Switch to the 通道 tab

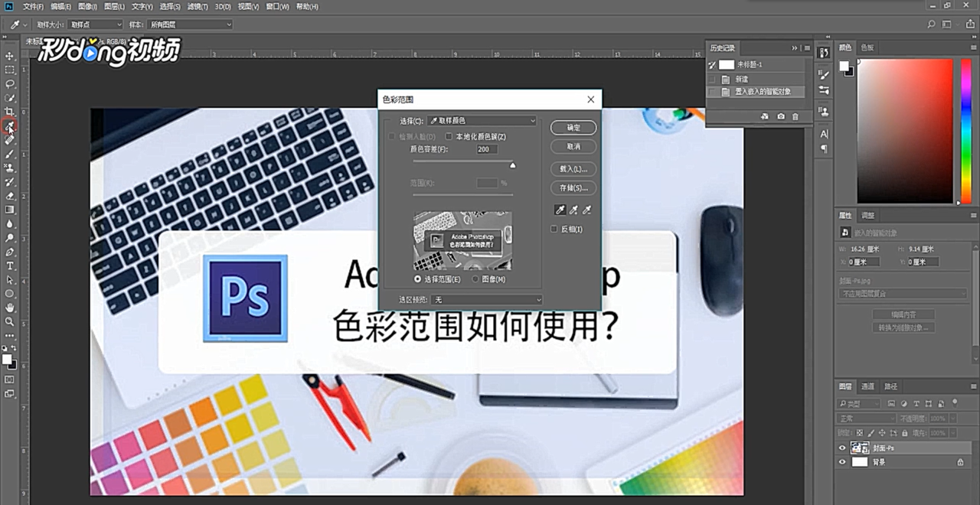[867, 386]
